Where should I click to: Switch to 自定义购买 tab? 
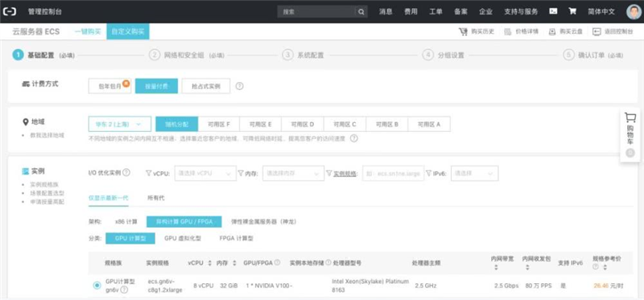click(x=128, y=31)
